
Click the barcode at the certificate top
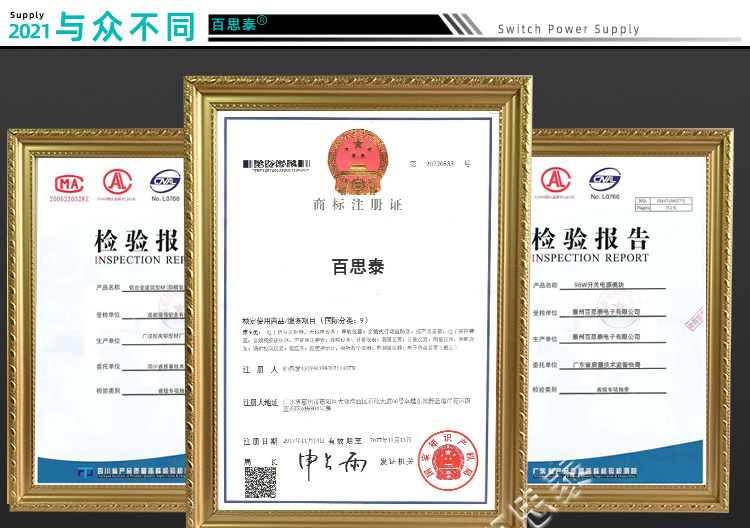point(276,165)
